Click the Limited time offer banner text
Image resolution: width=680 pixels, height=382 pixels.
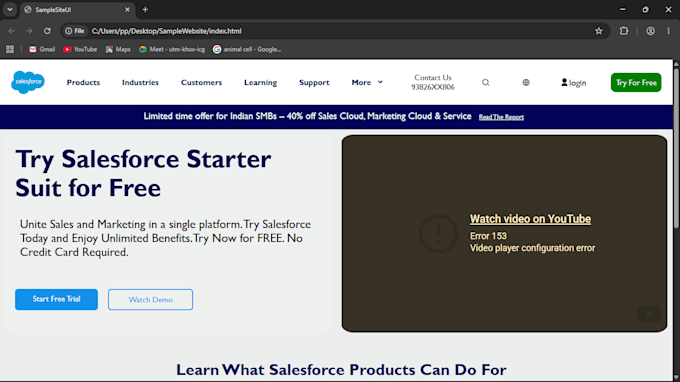point(307,116)
